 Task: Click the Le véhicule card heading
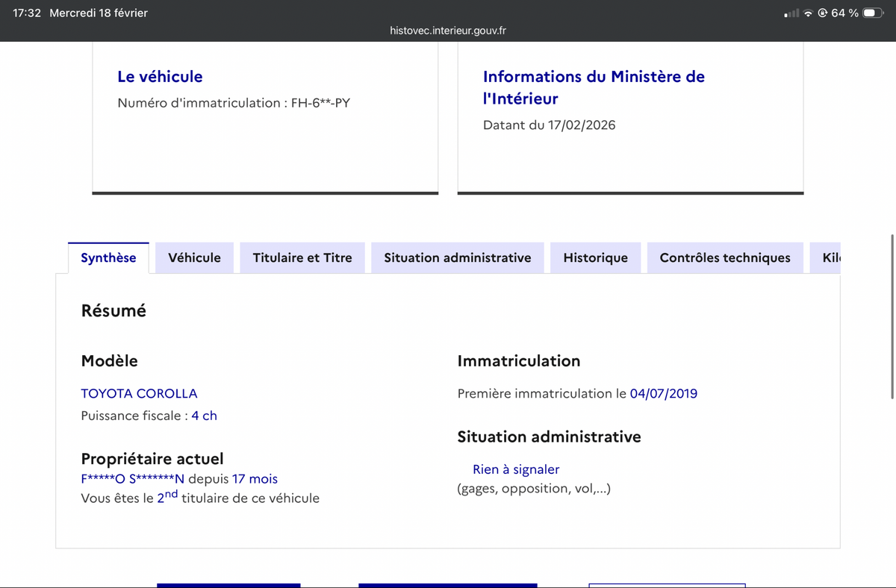tap(160, 76)
